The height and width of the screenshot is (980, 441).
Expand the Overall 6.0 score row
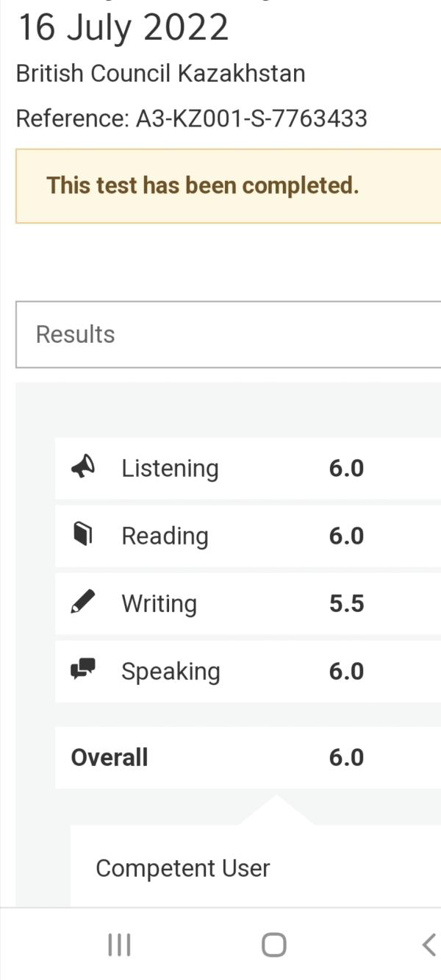(x=248, y=757)
